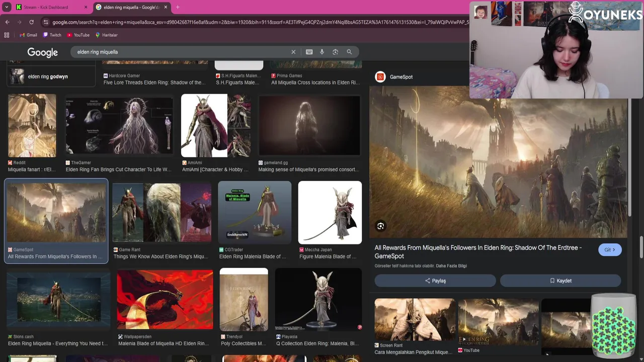Click the GameSpot source in preview panel
Image resolution: width=644 pixels, height=362 pixels.
point(394,77)
